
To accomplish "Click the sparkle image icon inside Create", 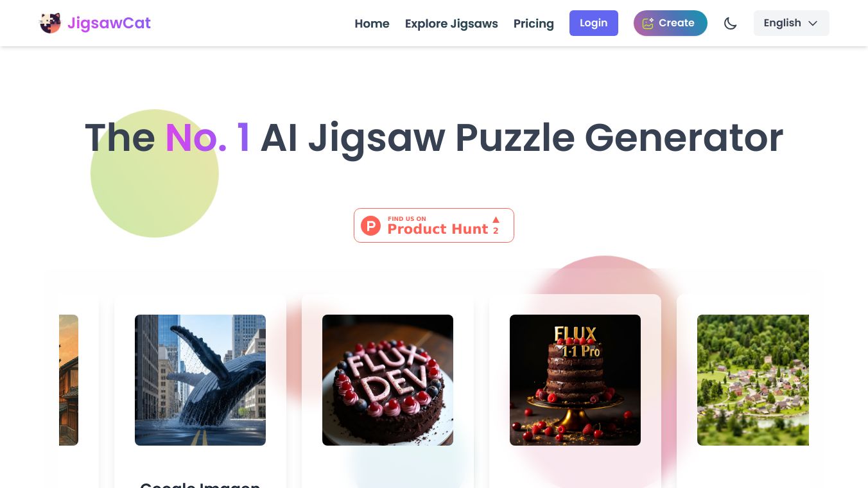I will click(x=648, y=23).
